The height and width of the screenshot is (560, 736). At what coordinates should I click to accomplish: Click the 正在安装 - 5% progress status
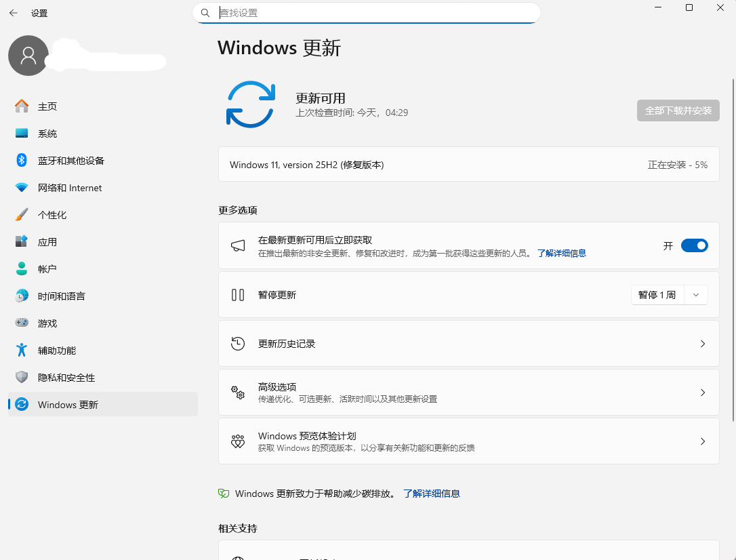point(677,165)
